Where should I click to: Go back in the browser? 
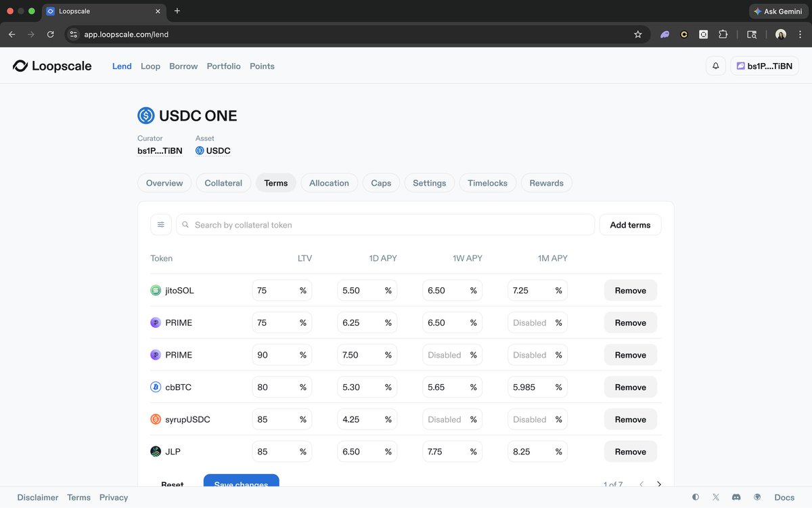coord(12,35)
